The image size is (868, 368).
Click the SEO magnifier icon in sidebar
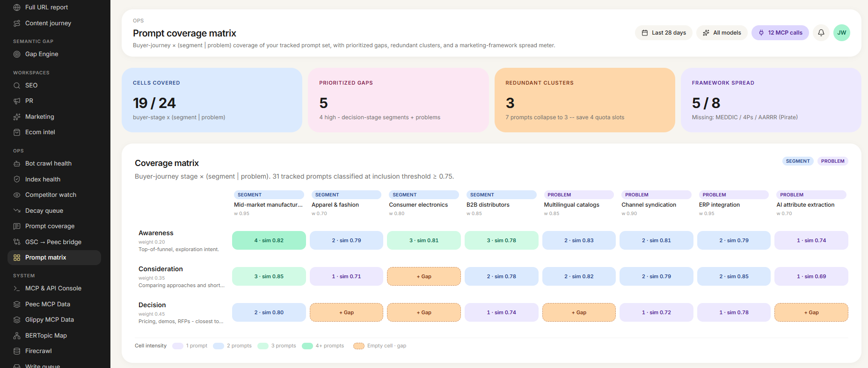pos(17,86)
